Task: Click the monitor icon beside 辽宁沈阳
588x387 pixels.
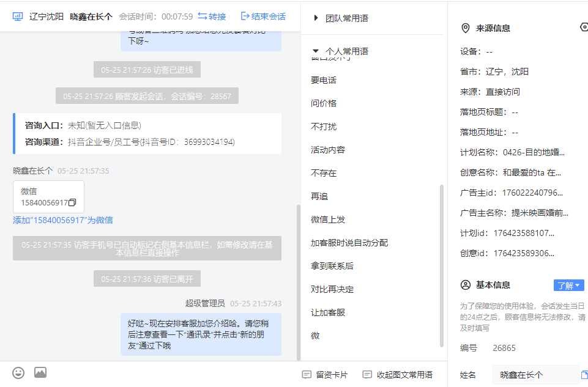Action: (x=18, y=17)
